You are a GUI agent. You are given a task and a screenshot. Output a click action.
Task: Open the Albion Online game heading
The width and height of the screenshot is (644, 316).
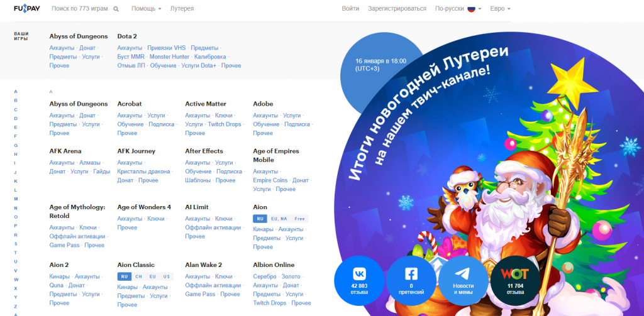274,264
